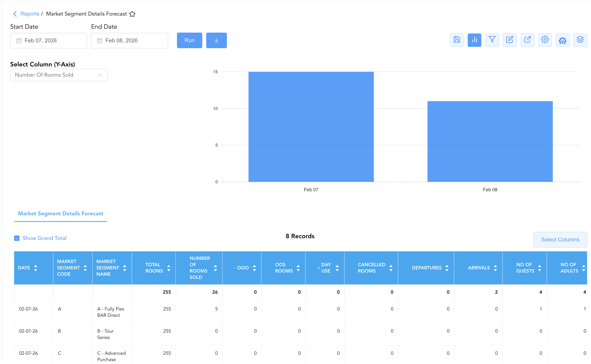
Task: Click the download arrow button
Action: [216, 40]
